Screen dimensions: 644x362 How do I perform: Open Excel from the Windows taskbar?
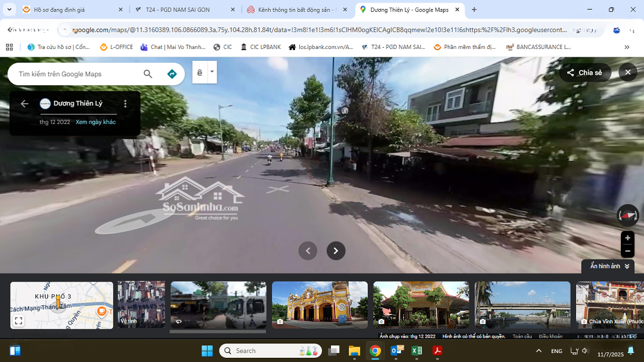click(x=417, y=351)
